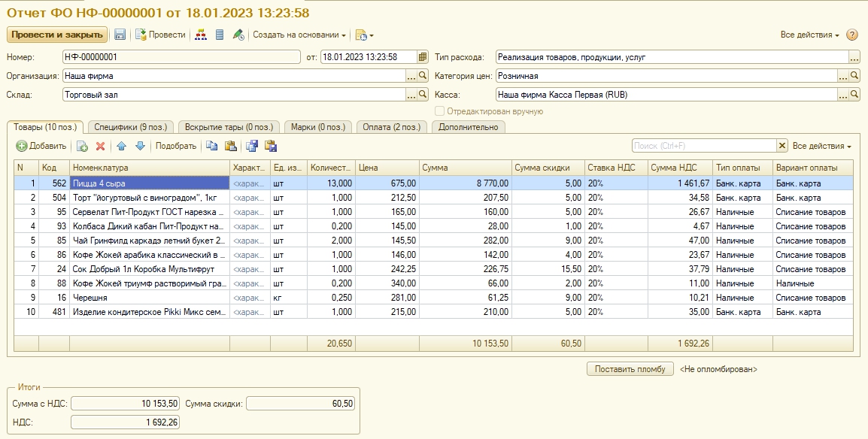868x439 pixels.
Task: Open calendar picker next to the date field
Action: coord(423,57)
